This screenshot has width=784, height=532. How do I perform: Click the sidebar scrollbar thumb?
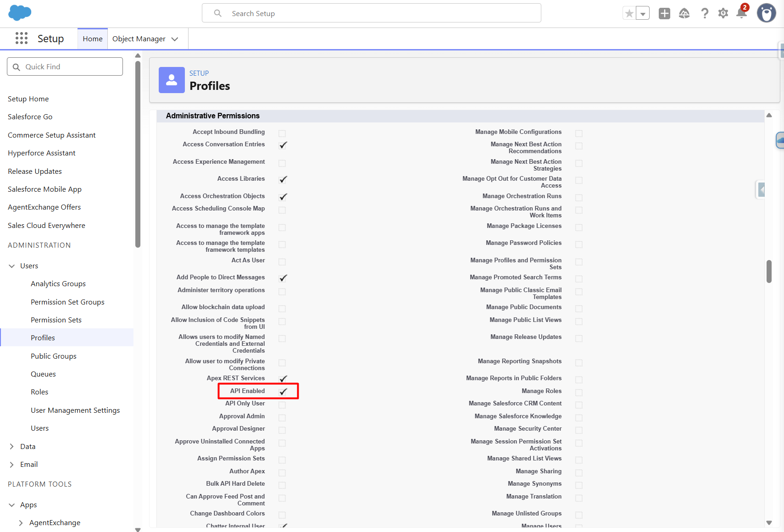coord(138,154)
